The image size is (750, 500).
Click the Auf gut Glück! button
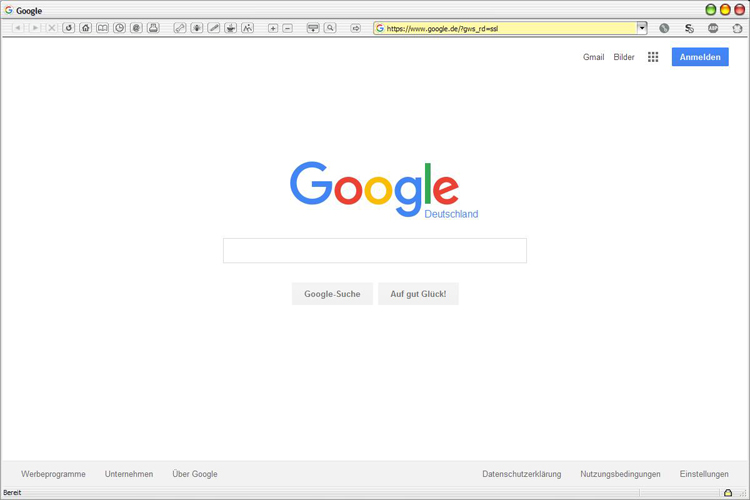(x=418, y=294)
